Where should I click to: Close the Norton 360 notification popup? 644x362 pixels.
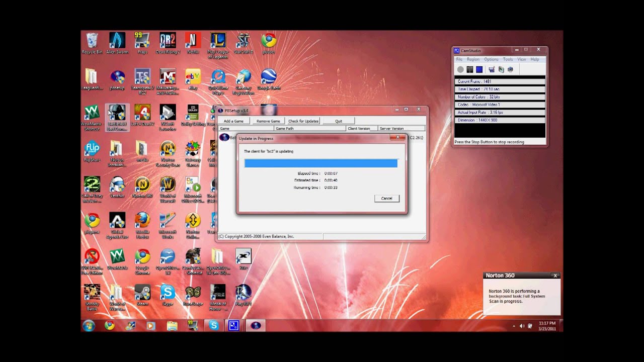555,276
